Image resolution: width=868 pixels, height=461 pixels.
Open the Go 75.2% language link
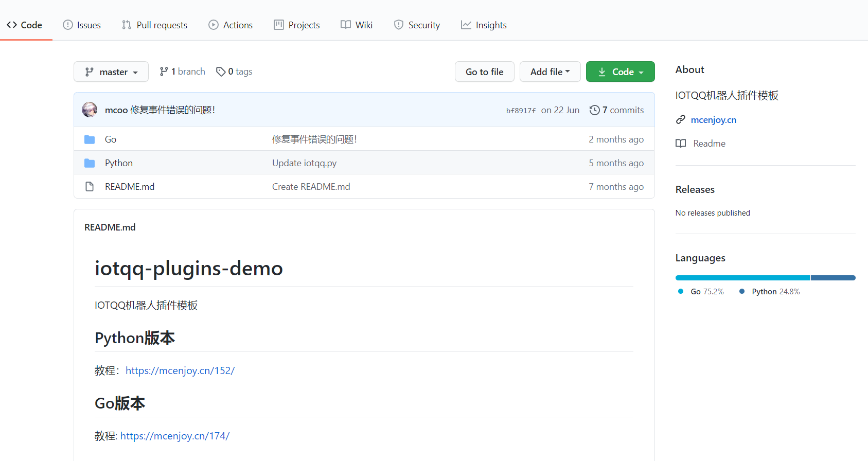pos(701,291)
